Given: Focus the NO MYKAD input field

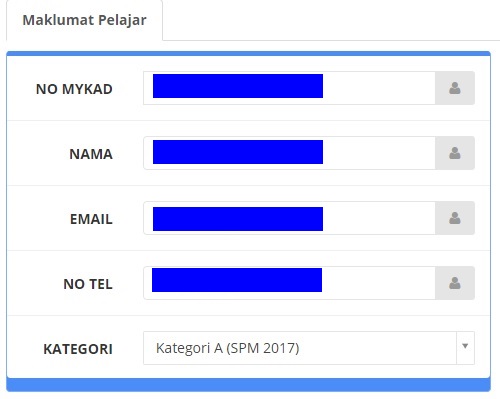Looking at the screenshot, I should click(289, 88).
